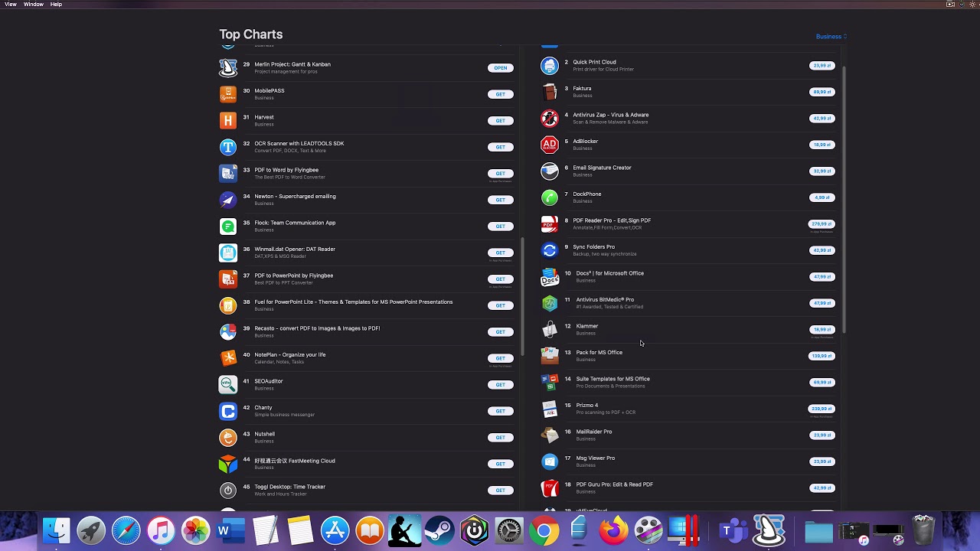Open Microsoft Teams from the Dock
Screen dimensions: 980x551
(x=733, y=530)
